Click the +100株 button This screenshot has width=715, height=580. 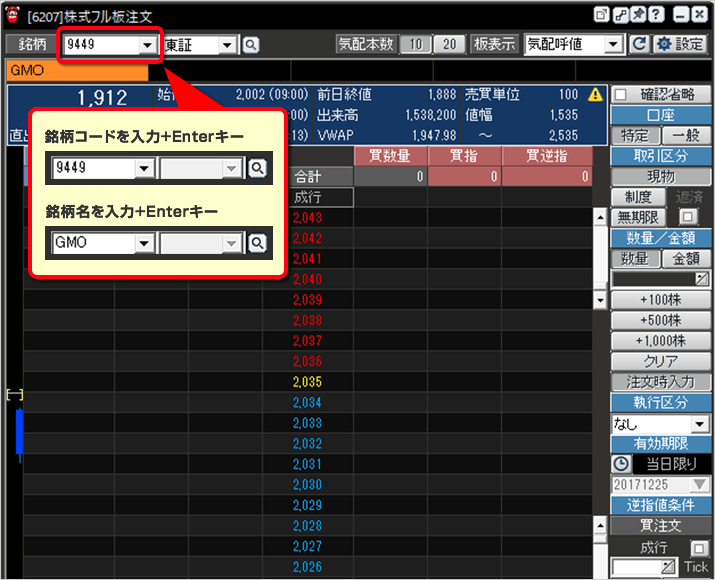coord(660,300)
